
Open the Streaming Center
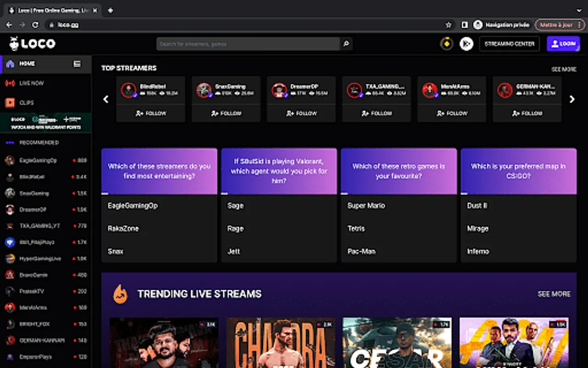coord(509,44)
